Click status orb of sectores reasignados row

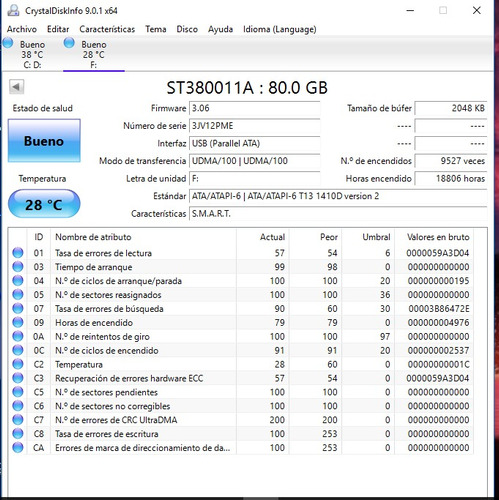(x=18, y=295)
